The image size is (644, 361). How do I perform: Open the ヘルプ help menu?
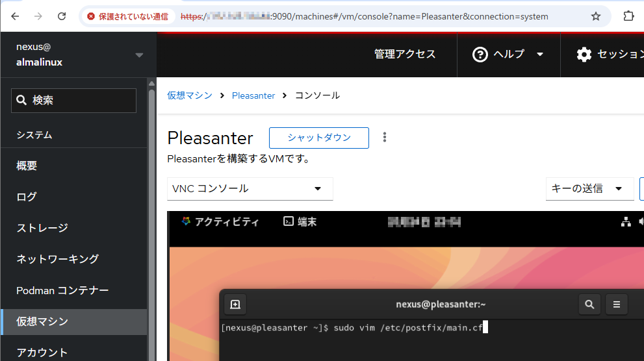[508, 55]
